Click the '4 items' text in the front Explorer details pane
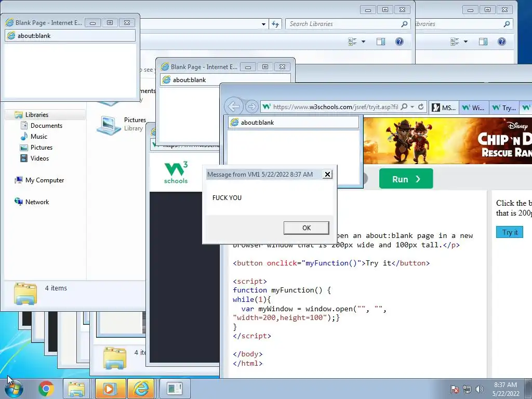Viewport: 532px width, 399px height. 56,288
